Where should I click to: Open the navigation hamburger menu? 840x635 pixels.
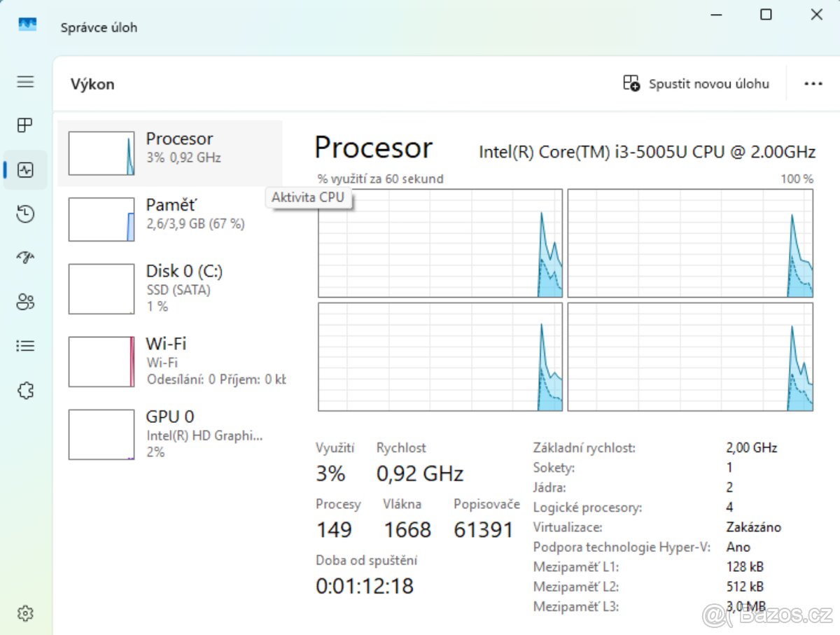click(x=25, y=82)
